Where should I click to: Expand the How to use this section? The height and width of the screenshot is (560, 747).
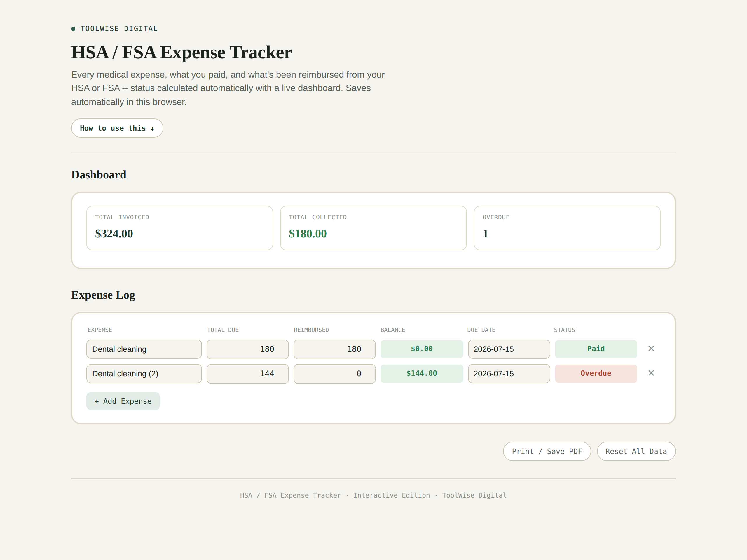tap(117, 128)
